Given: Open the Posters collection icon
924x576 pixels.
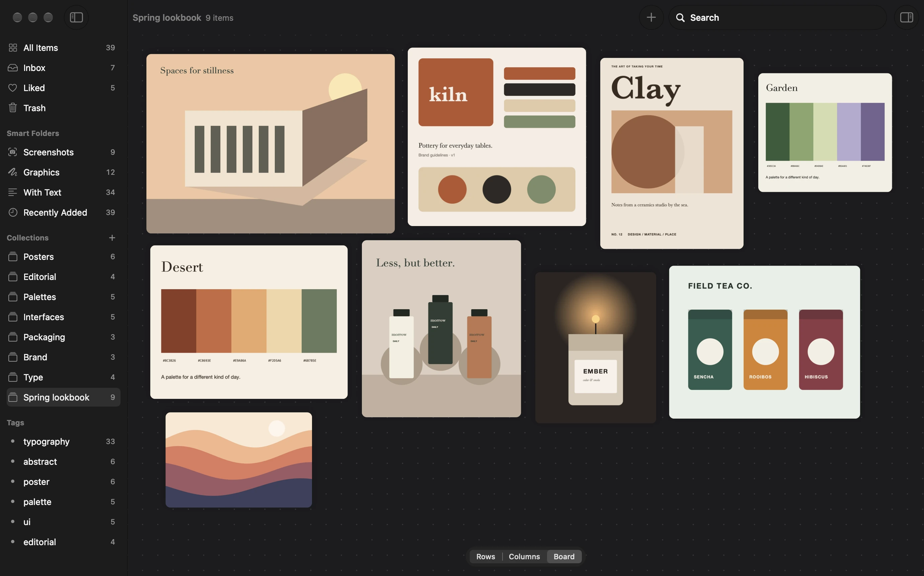Looking at the screenshot, I should click(13, 257).
